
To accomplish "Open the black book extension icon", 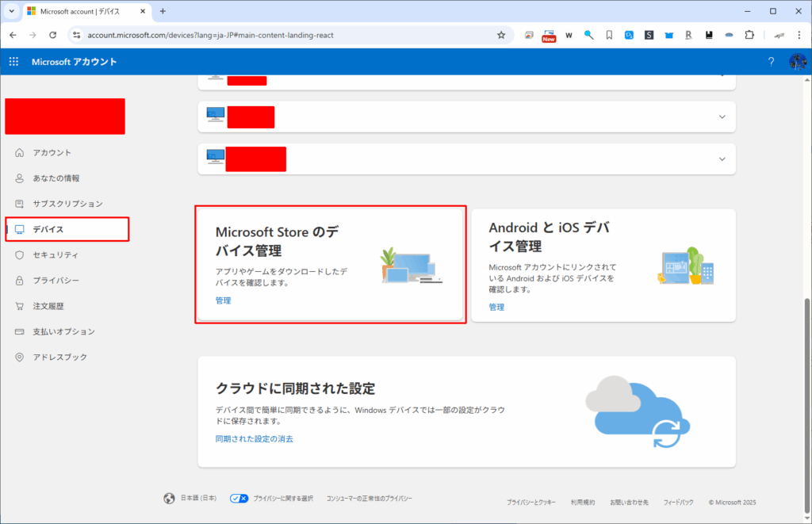I will point(709,35).
